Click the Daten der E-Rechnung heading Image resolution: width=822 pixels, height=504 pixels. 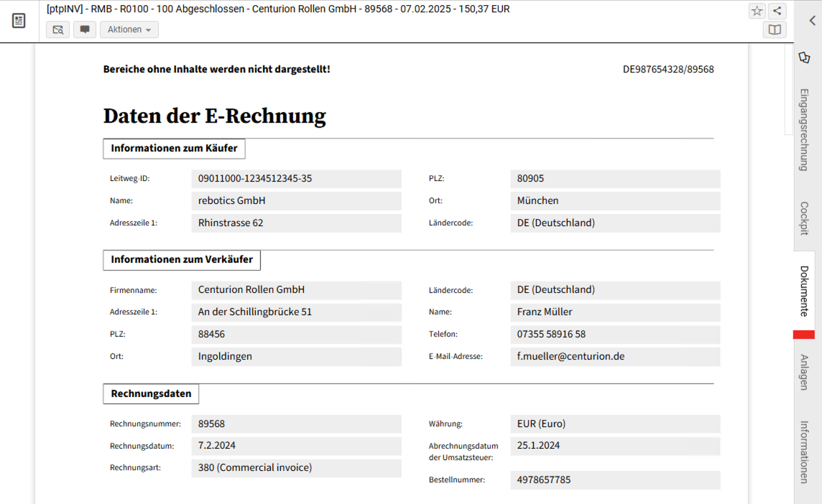coord(214,116)
